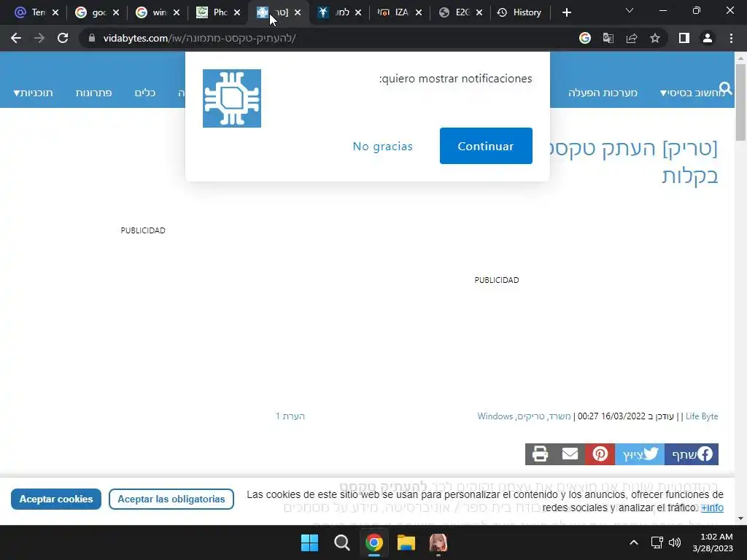
Task: Open the Life Byte author link
Action: 702,416
